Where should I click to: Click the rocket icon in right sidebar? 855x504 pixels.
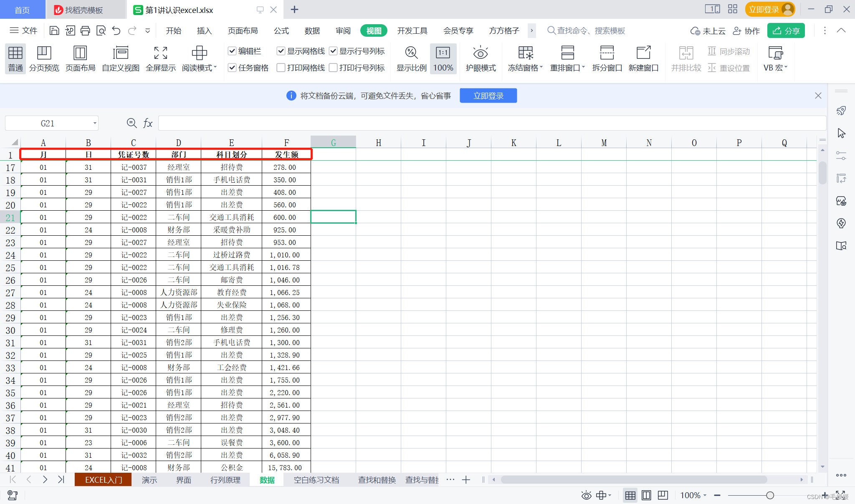pyautogui.click(x=841, y=111)
